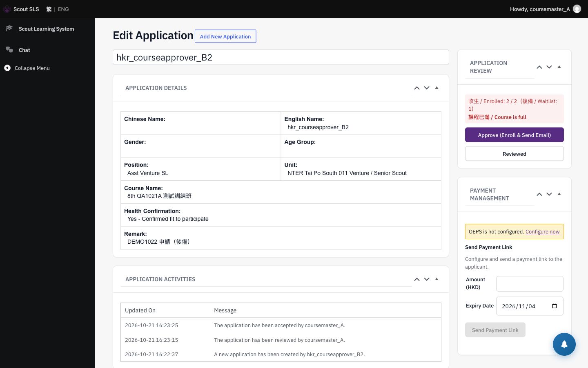Click Collapse Menu label

click(32, 68)
